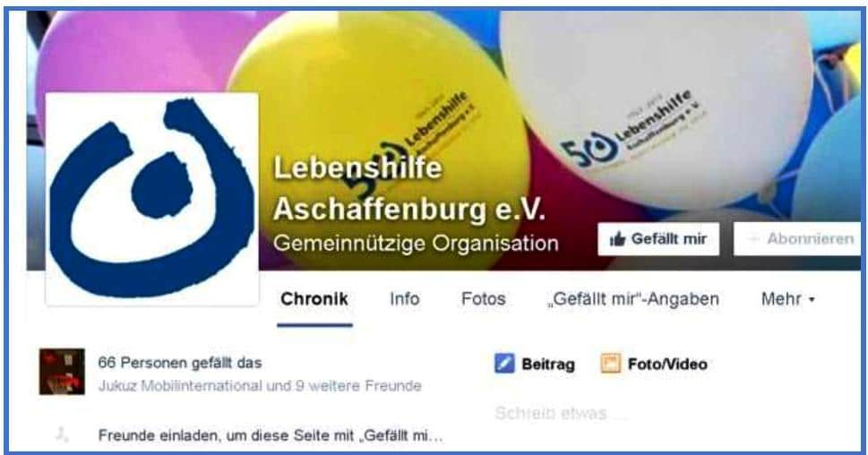The height and width of the screenshot is (455, 868).
Task: Open the small friend avatar thumbnail
Action: (x=62, y=372)
